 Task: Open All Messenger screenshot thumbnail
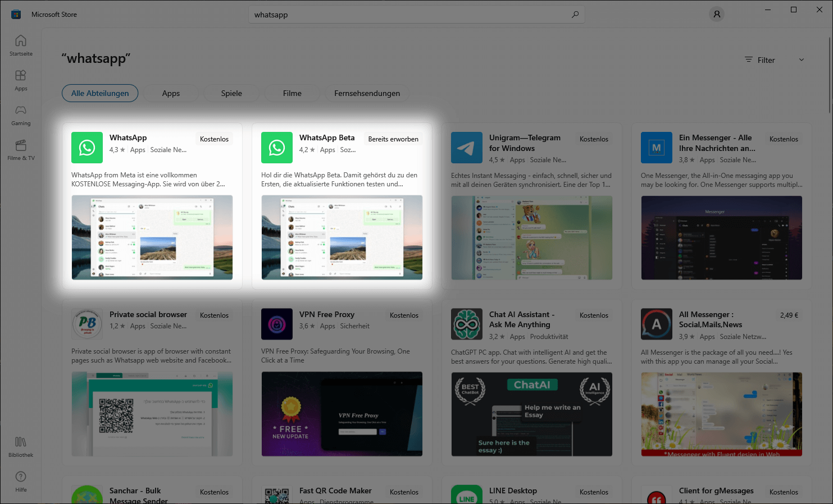[722, 414]
